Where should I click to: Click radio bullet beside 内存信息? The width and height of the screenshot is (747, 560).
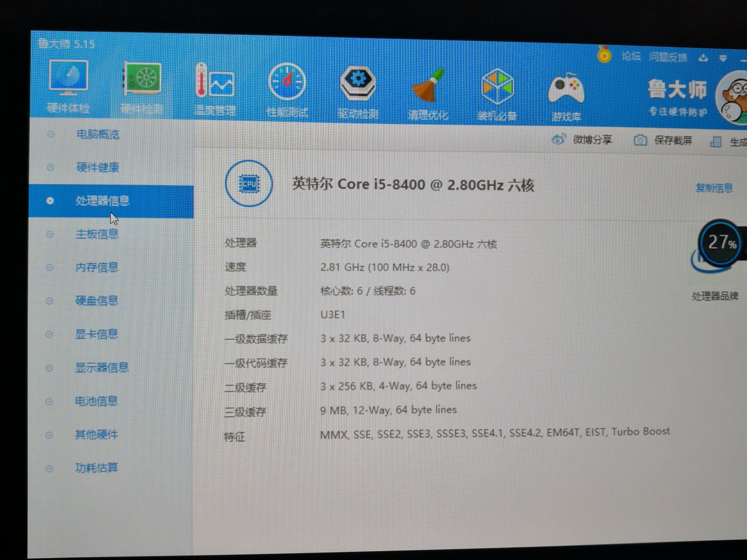pyautogui.click(x=49, y=267)
